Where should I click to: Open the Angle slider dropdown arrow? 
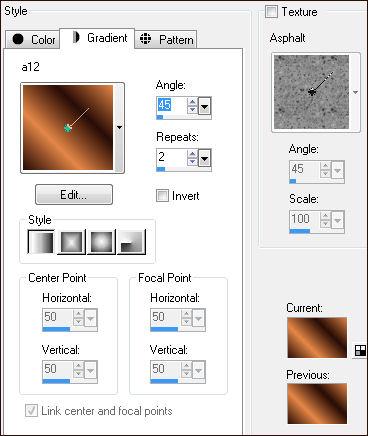[x=204, y=106]
